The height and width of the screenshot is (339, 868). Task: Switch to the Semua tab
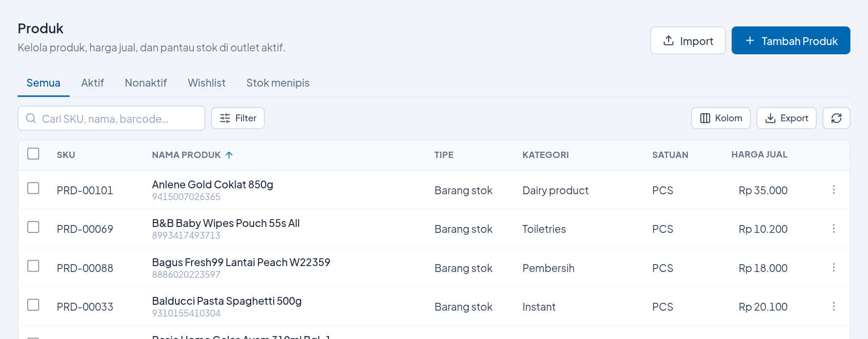pyautogui.click(x=43, y=83)
